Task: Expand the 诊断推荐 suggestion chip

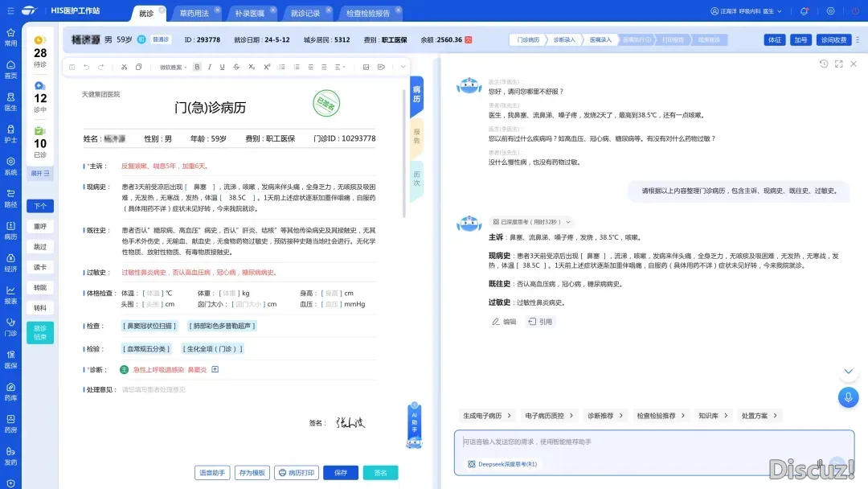Action: (x=605, y=415)
